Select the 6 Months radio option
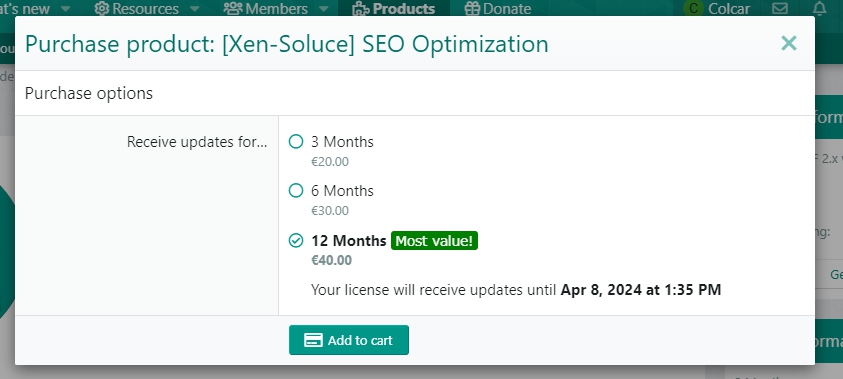Image resolution: width=843 pixels, height=379 pixels. [296, 190]
